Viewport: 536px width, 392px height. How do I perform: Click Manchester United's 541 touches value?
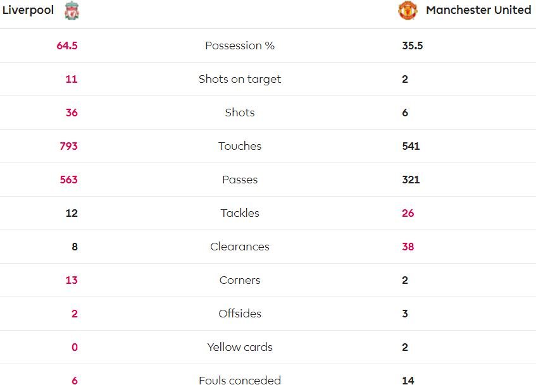411,146
